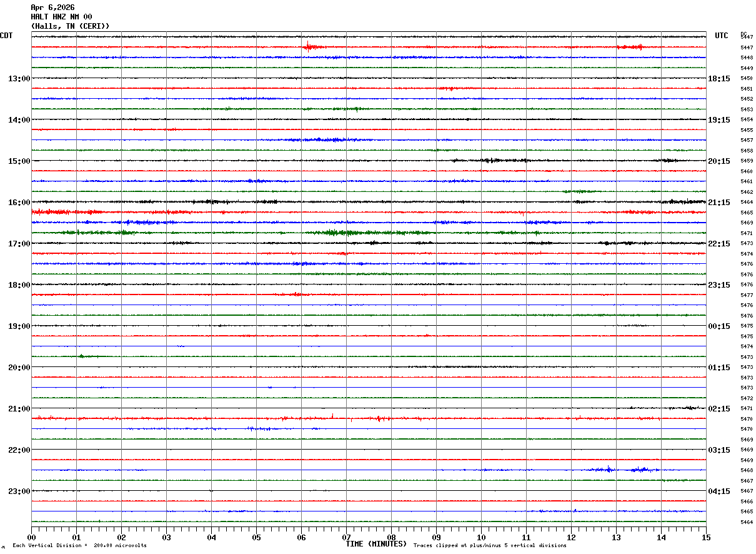Click the UTC time zone label
The width and height of the screenshot is (756, 554).
point(722,36)
